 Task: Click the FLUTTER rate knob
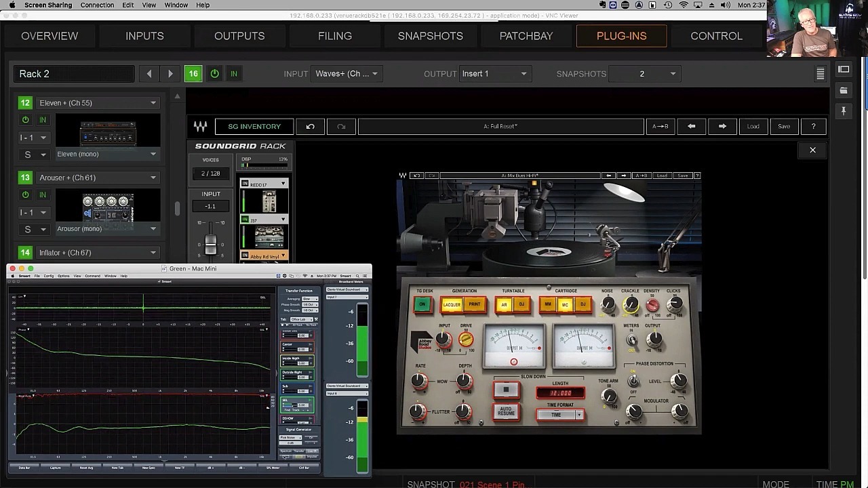(x=418, y=411)
